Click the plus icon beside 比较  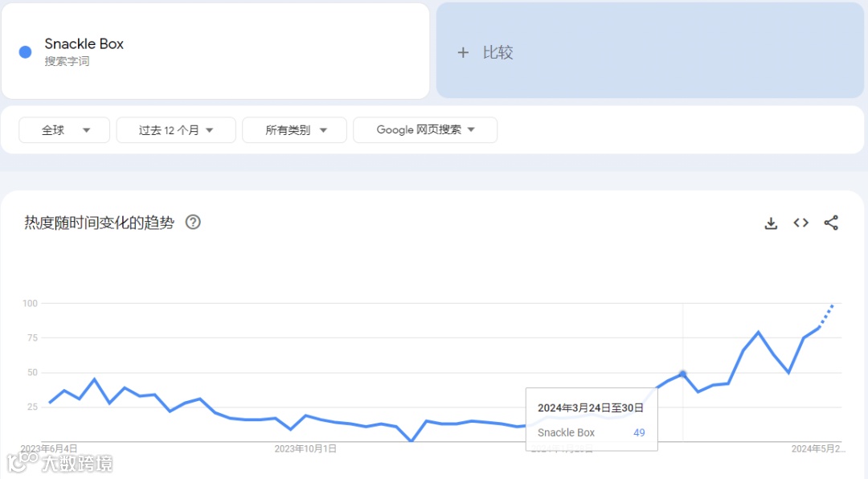coord(463,52)
